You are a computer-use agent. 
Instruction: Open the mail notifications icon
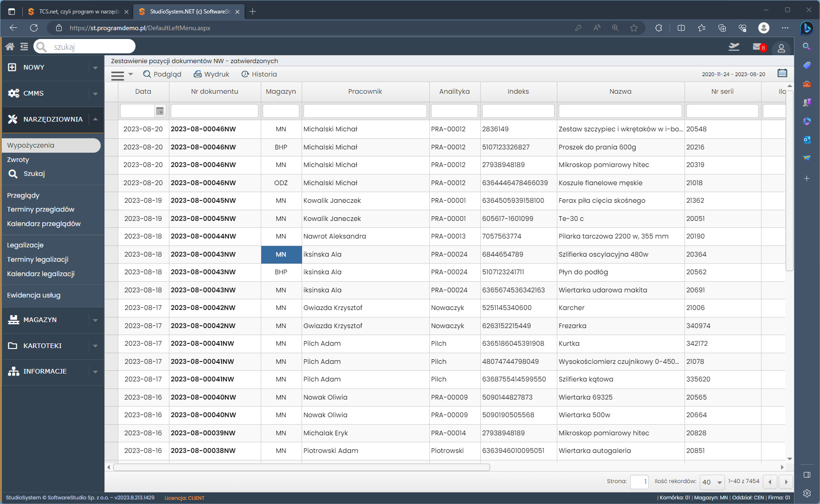[757, 47]
